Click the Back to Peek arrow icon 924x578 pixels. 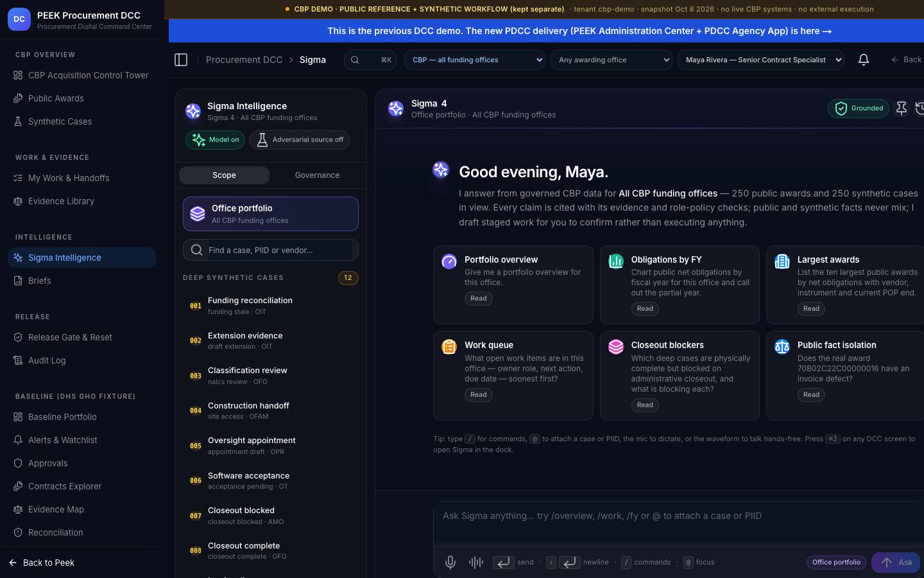tap(13, 563)
